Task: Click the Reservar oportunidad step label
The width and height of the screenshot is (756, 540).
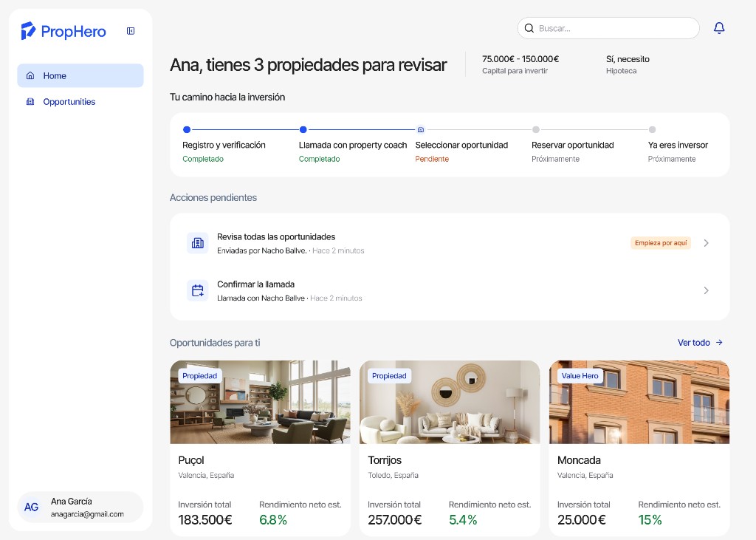Action: click(x=573, y=145)
